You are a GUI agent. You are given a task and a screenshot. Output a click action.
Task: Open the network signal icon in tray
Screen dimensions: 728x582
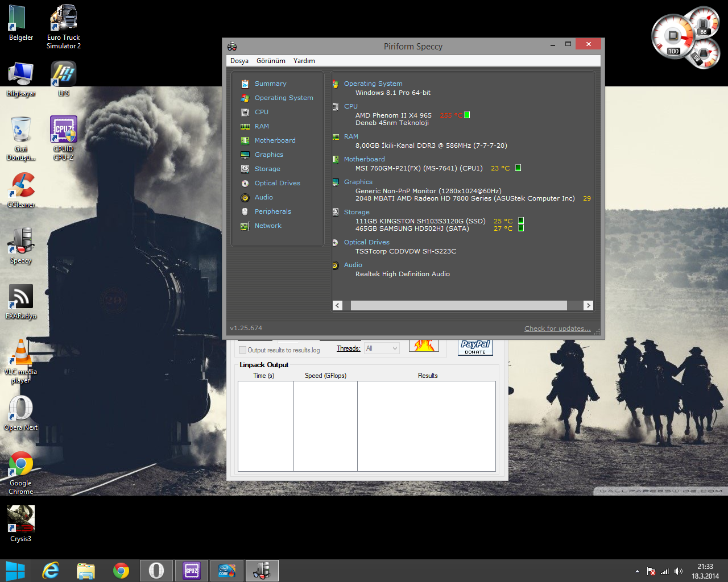(x=664, y=571)
